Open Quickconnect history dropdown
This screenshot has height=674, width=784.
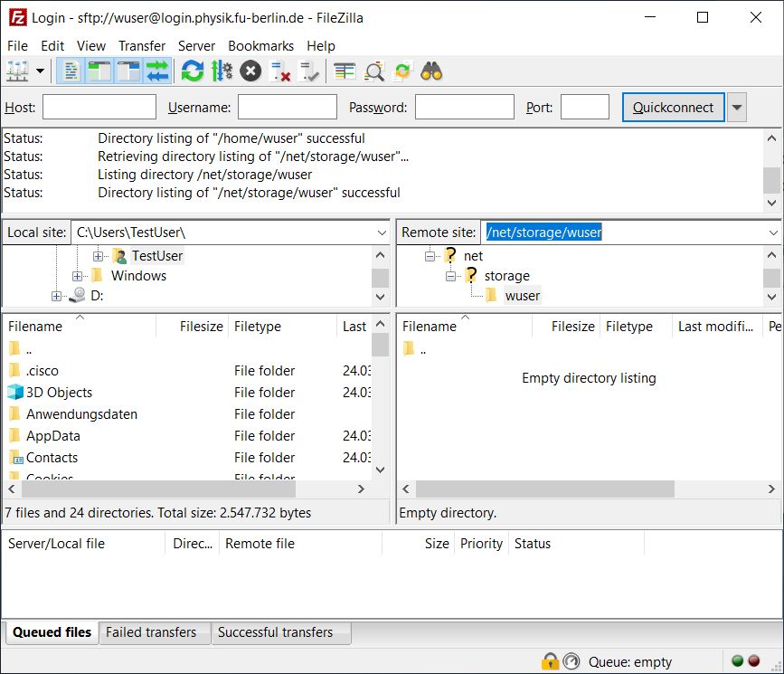pyautogui.click(x=736, y=107)
